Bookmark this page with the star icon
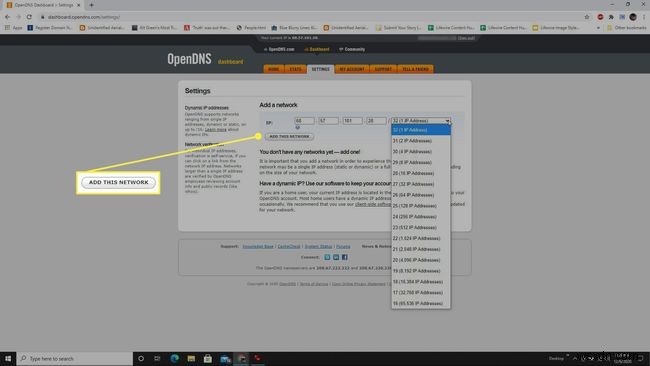The image size is (650, 366). coord(587,17)
